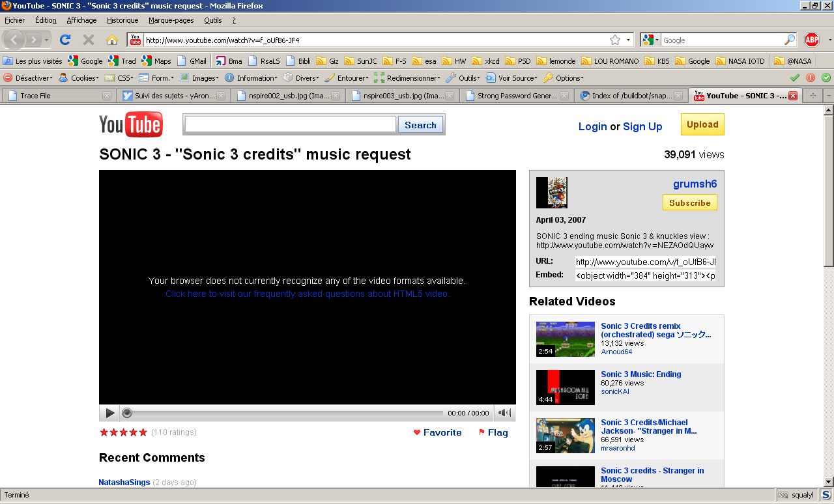
Task: Go to the Firefox home page icon
Action: (112, 40)
